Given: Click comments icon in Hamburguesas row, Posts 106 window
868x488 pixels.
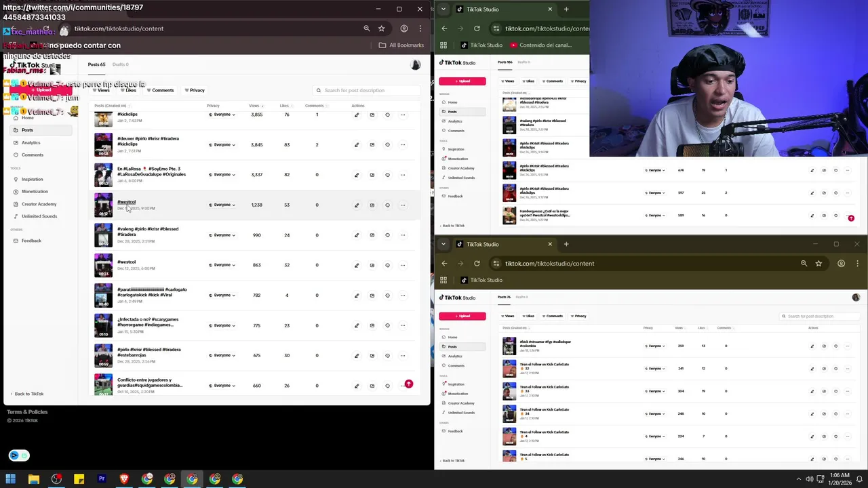Looking at the screenshot, I should [835, 216].
